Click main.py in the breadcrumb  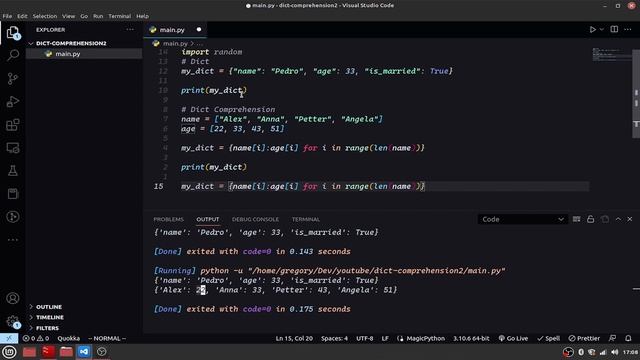[175, 43]
